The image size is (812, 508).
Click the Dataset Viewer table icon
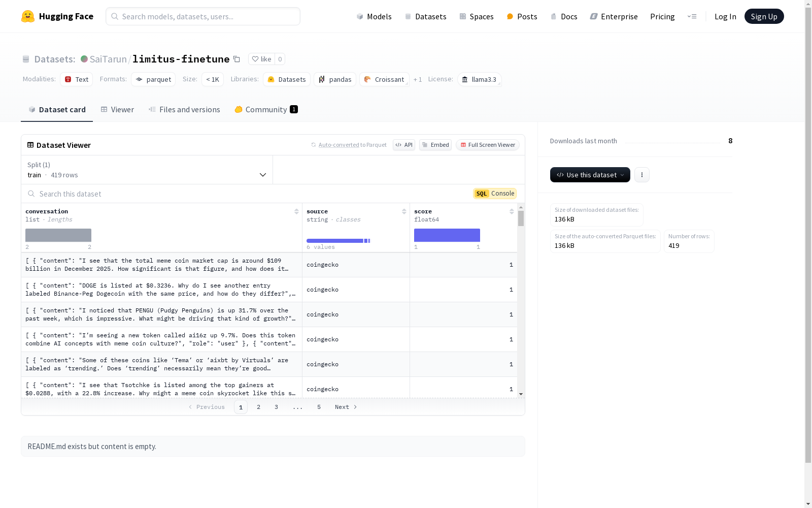coord(30,145)
